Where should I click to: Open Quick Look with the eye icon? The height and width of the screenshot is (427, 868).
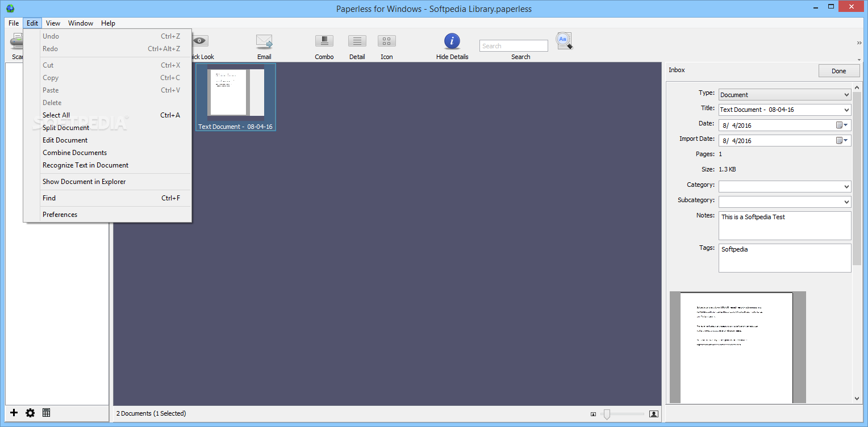(200, 41)
